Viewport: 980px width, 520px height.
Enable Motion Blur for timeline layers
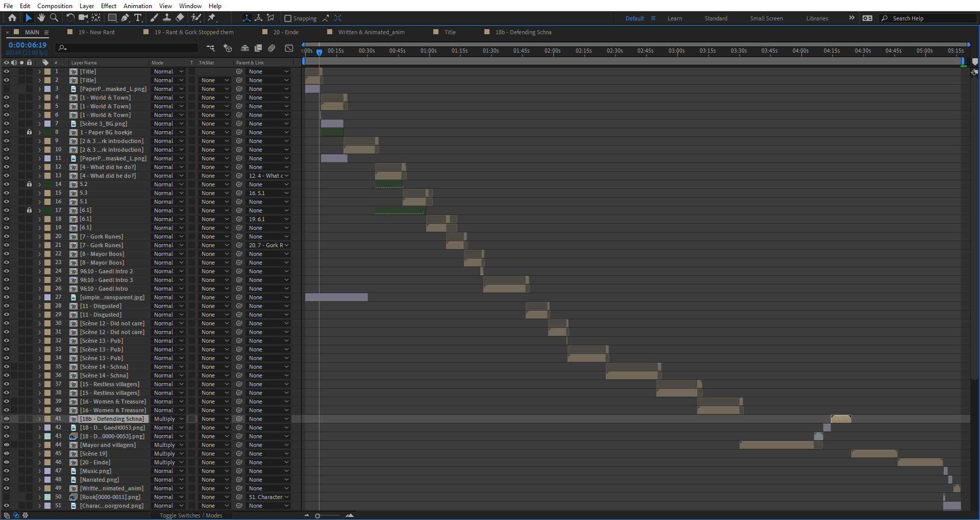pos(272,48)
